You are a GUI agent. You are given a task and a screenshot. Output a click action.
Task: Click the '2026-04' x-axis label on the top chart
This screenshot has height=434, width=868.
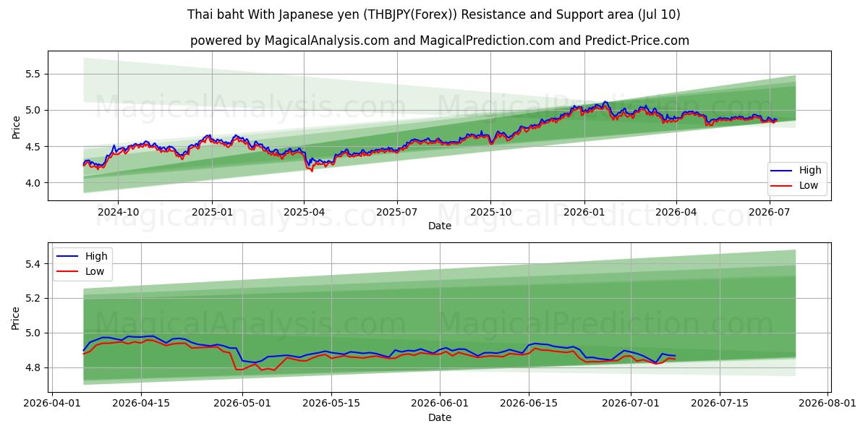(676, 212)
